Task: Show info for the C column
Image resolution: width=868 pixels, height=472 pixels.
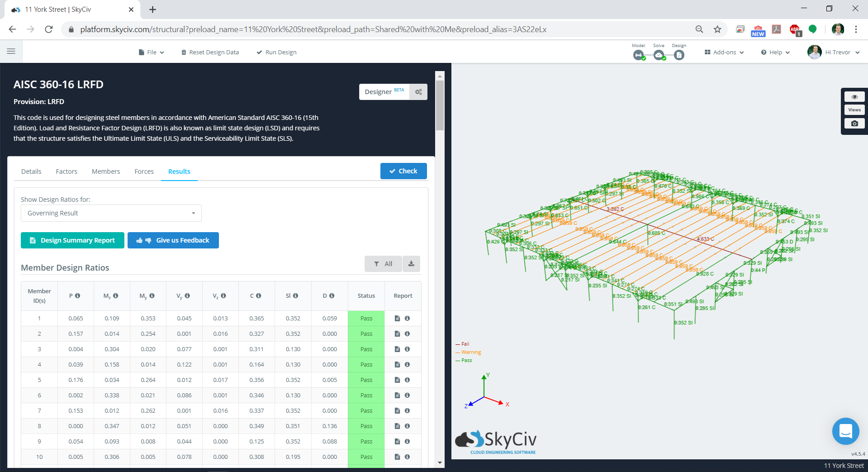Action: tap(258, 296)
